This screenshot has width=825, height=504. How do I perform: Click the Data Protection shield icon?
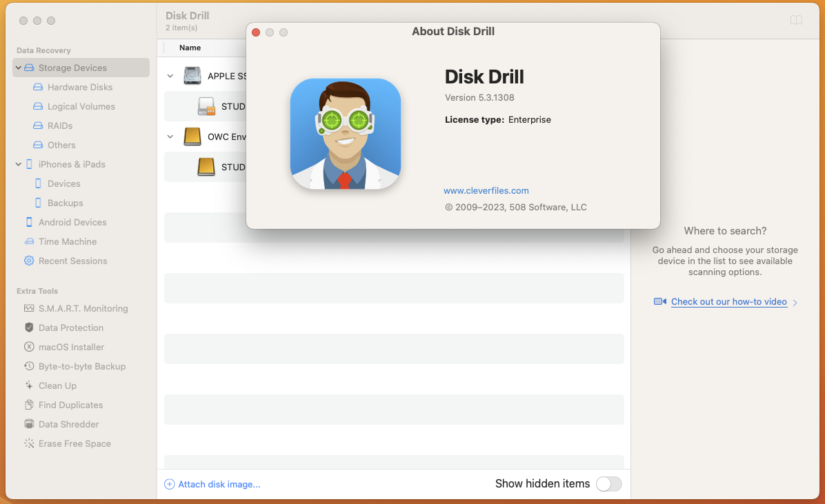tap(29, 327)
